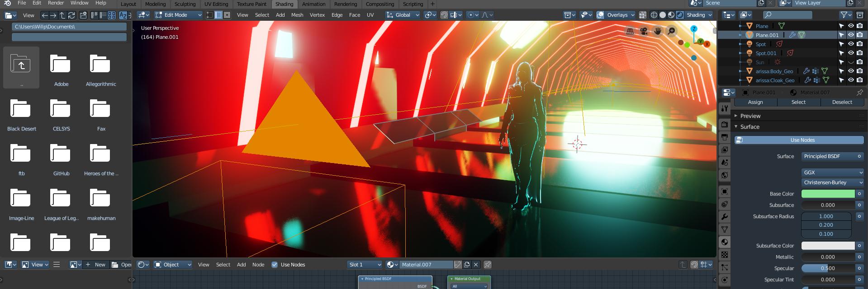Click the Assign material button
Viewport: 868px width, 289px height.
[755, 102]
